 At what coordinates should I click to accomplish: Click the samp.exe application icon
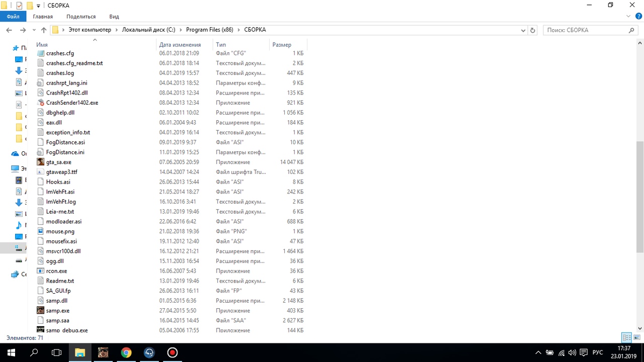coord(41,311)
